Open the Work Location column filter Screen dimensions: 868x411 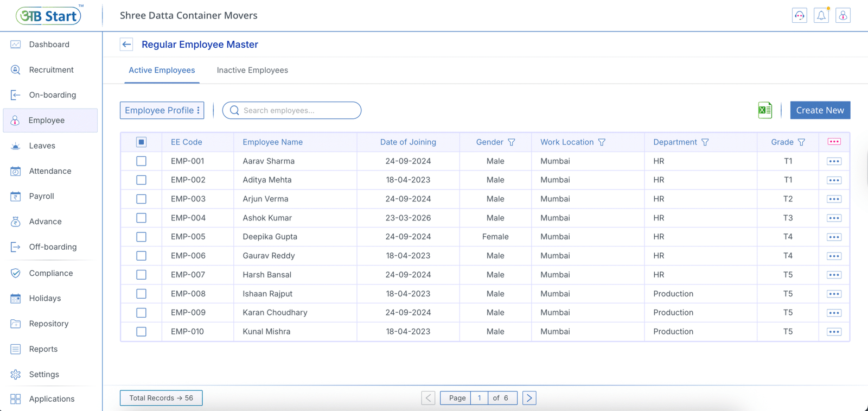[x=602, y=142]
